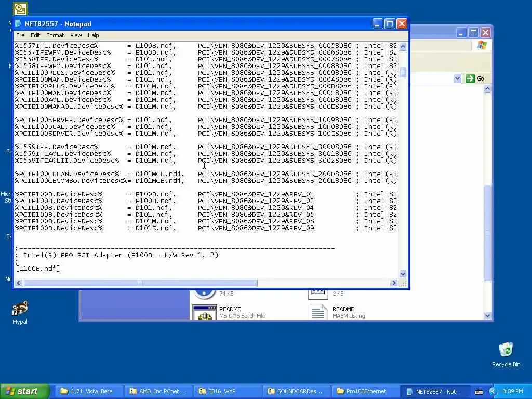This screenshot has height=399, width=532.
Task: Expand hidden system tray icons arrow
Action: point(493,391)
